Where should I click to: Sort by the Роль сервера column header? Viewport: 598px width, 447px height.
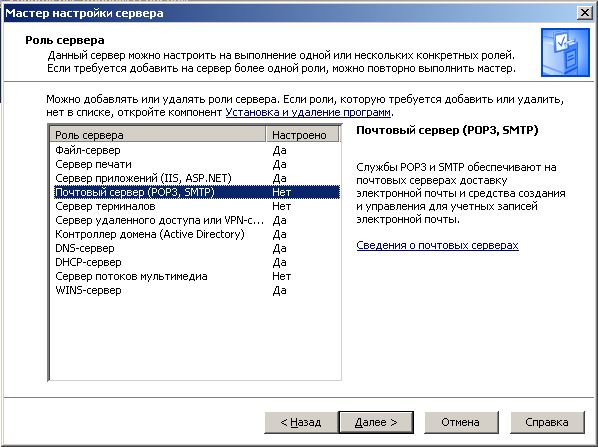158,135
